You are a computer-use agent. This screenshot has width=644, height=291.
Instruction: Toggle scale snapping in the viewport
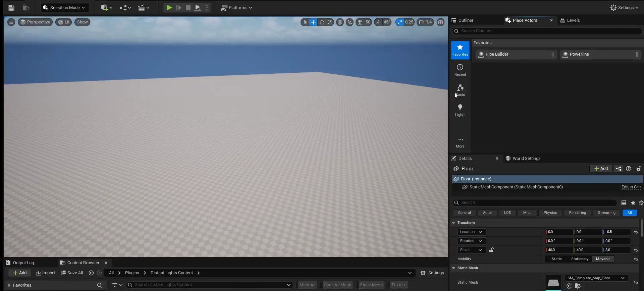coord(399,22)
